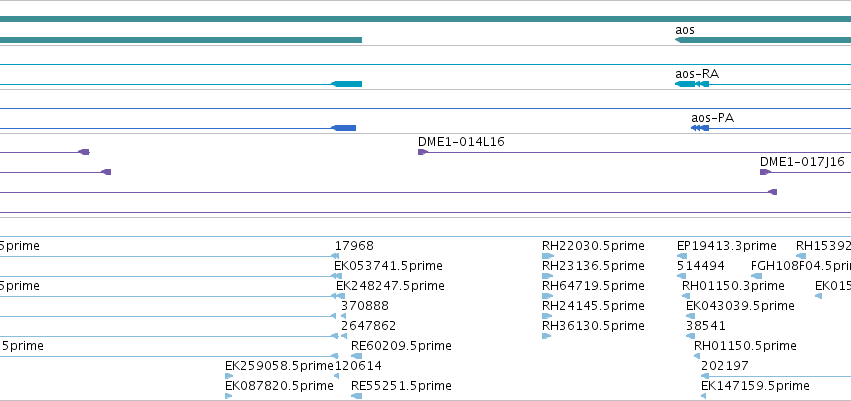Click the arrow glyph under EK259058.5prime
This screenshot has height=401, width=851.
[229, 376]
